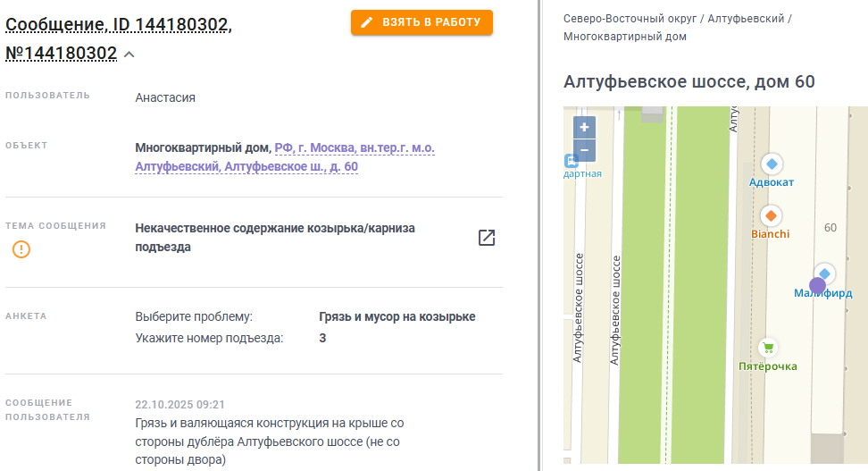868x471 pixels.
Task: Click user name 'Анастасия'
Action: coord(165,97)
